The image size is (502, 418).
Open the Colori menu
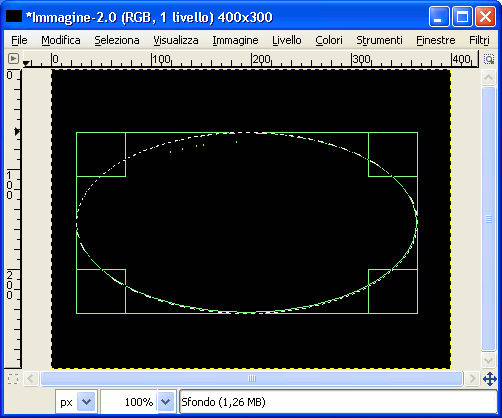[x=329, y=40]
